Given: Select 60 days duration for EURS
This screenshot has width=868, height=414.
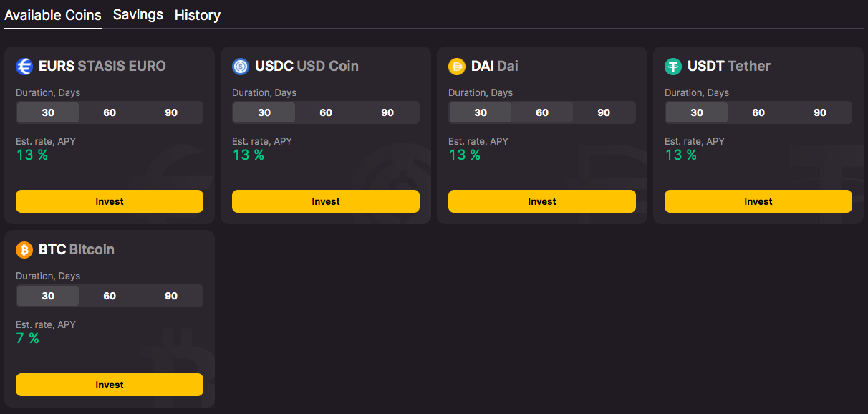Looking at the screenshot, I should [110, 112].
